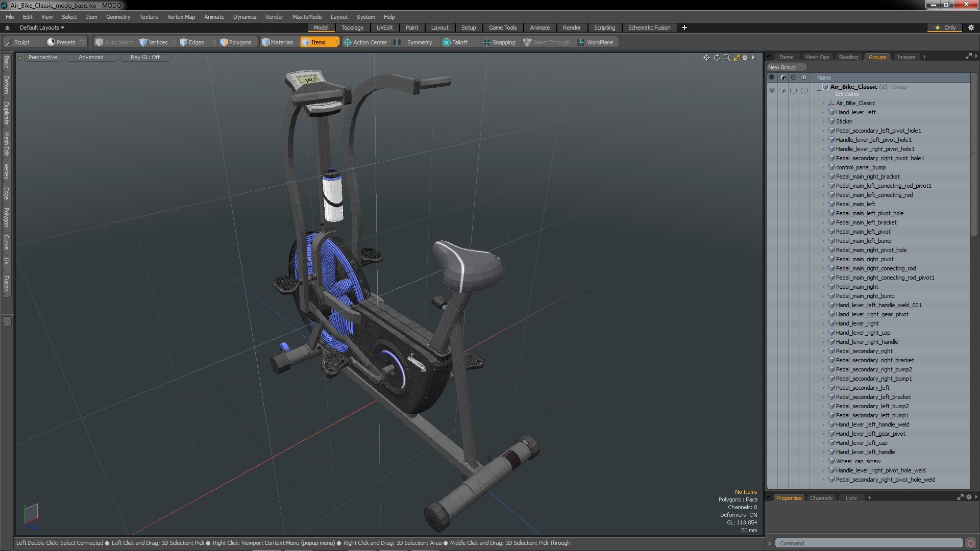Click the Command input field
980x551 pixels.
(868, 543)
